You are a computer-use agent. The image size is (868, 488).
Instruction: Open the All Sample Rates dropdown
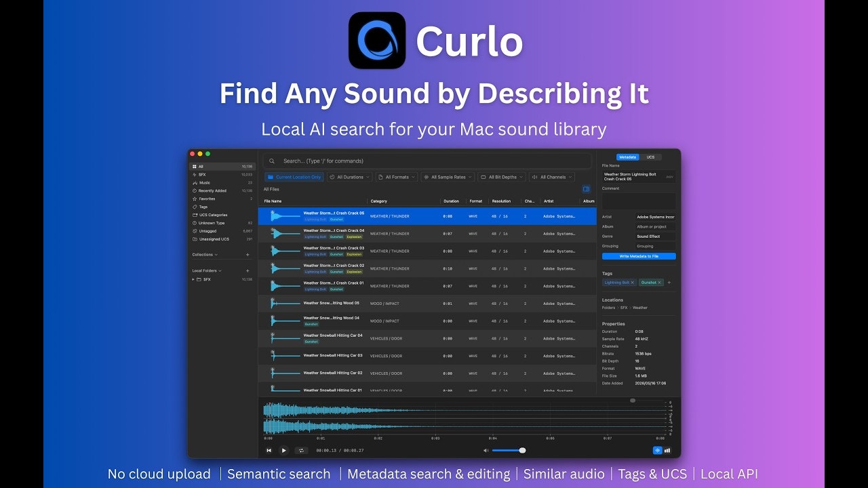tap(448, 177)
